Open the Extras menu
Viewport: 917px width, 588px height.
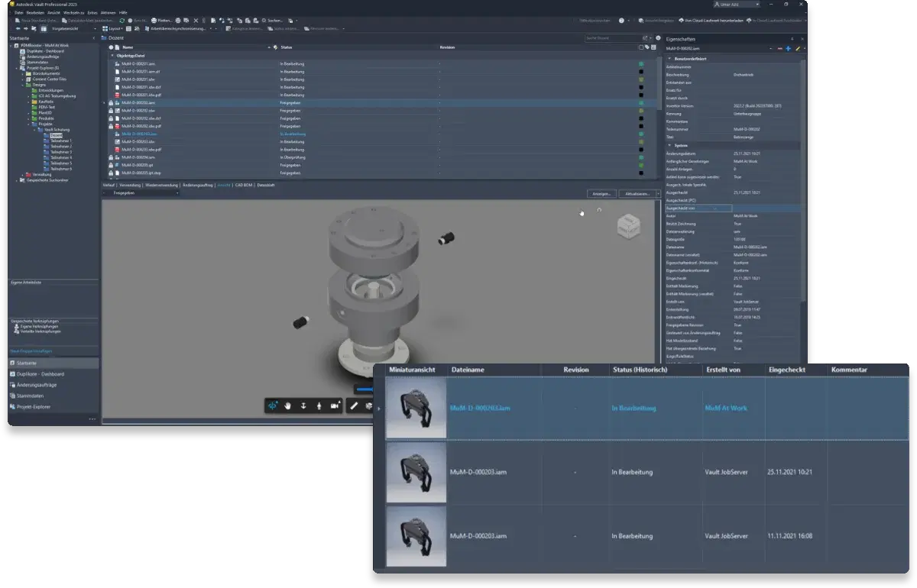pyautogui.click(x=92, y=13)
